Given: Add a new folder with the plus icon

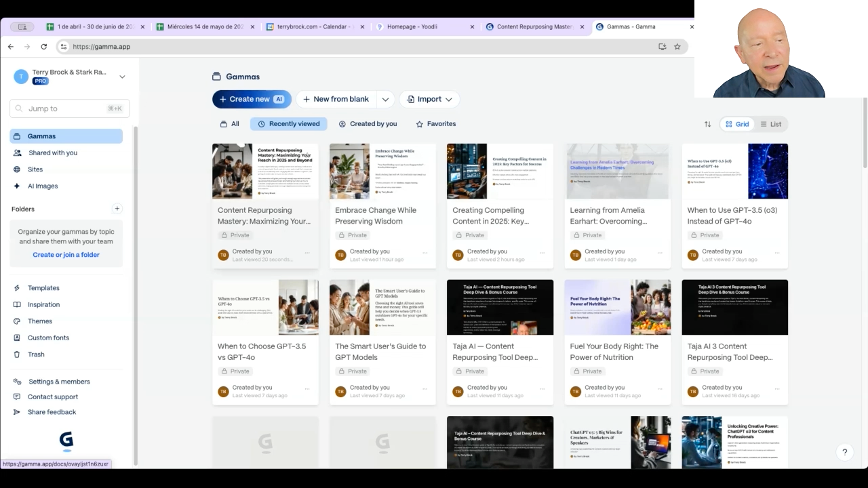Looking at the screenshot, I should click(117, 209).
